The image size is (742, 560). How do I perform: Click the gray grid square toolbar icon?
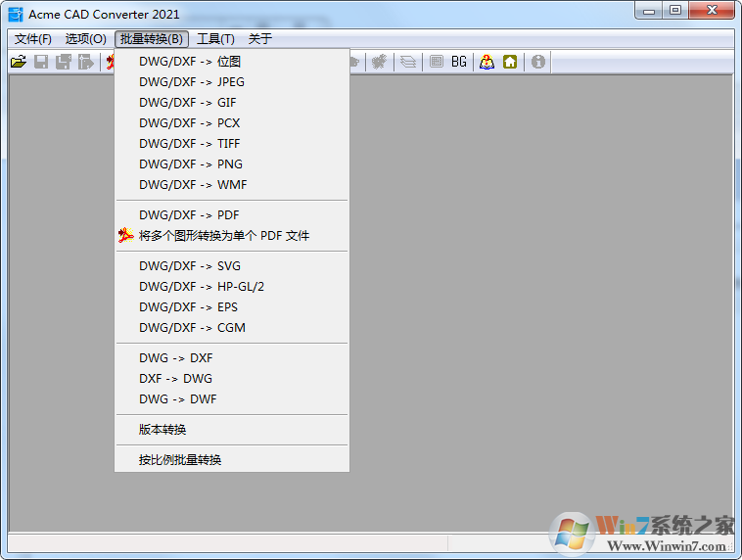[x=437, y=62]
